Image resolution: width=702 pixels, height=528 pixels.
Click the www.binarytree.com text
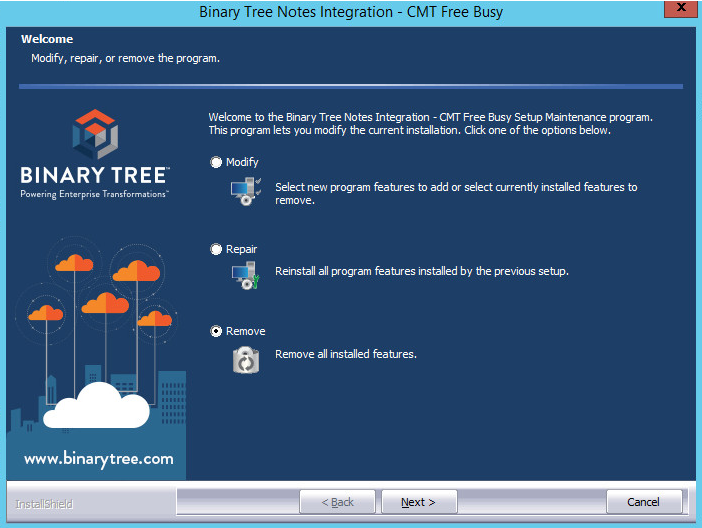click(98, 459)
